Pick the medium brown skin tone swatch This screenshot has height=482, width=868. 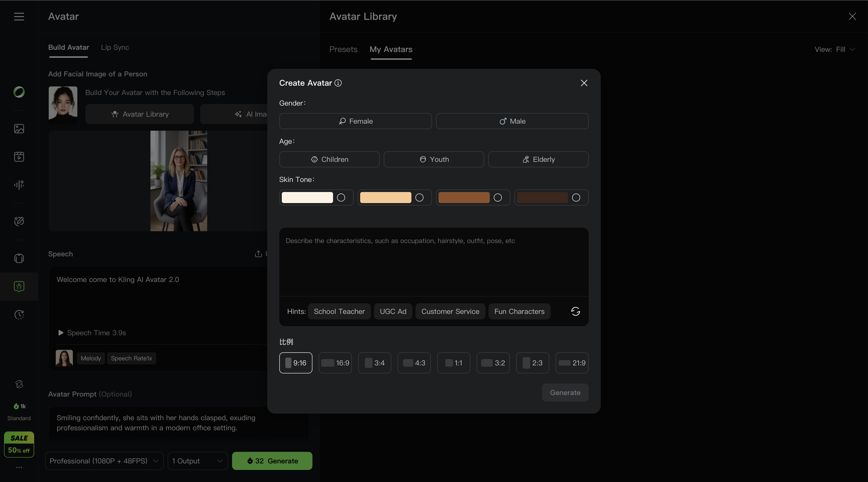pyautogui.click(x=464, y=198)
